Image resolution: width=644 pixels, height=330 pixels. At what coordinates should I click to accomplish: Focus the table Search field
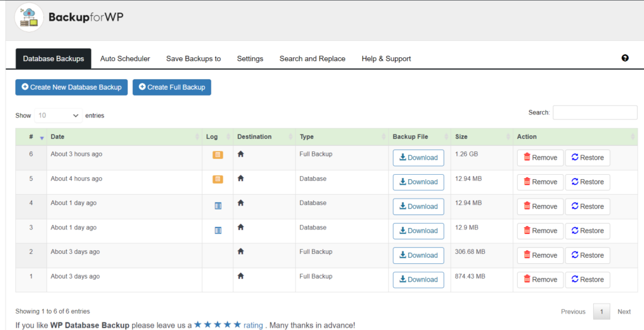click(x=595, y=113)
